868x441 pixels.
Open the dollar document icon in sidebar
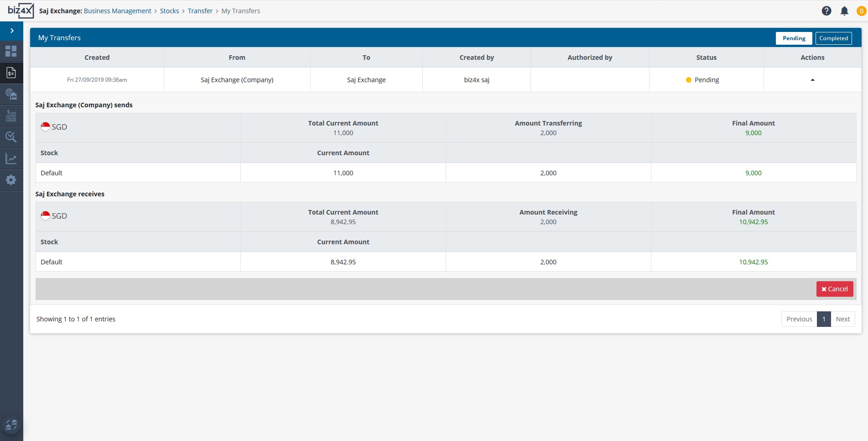pyautogui.click(x=11, y=73)
